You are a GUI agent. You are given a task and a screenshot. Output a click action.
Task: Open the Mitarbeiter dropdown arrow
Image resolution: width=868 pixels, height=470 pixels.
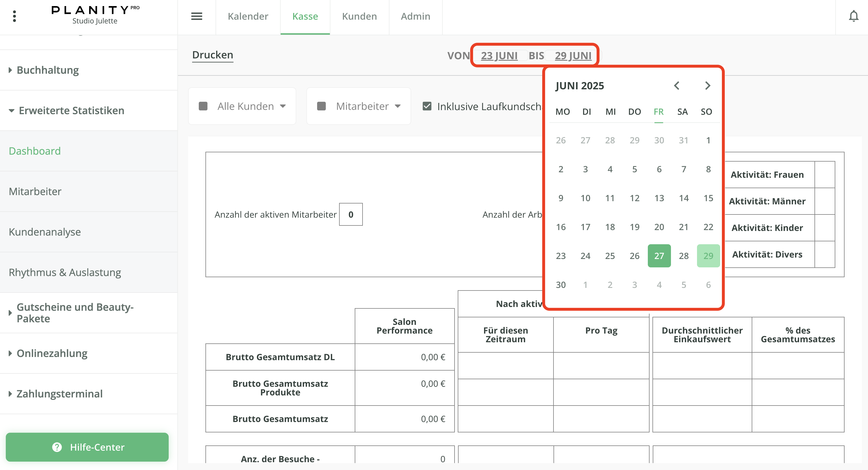point(398,106)
